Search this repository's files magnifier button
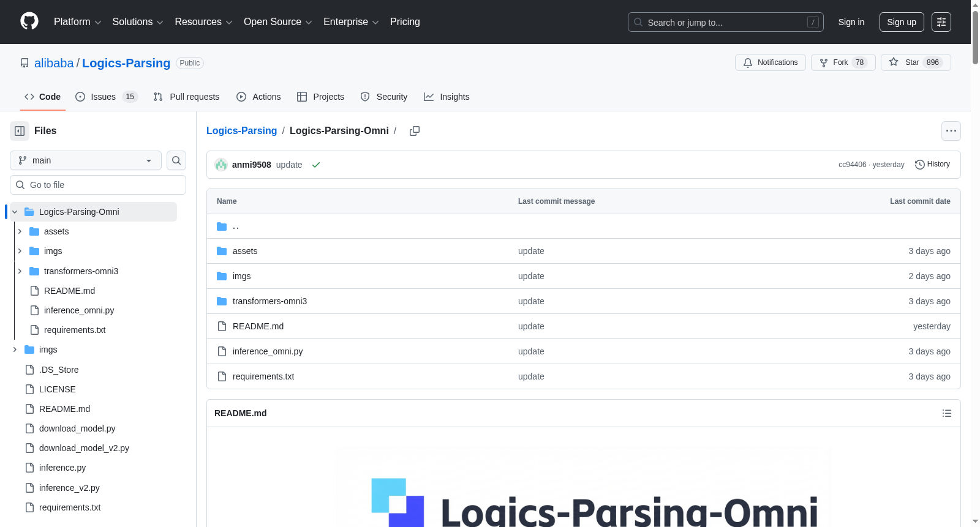The height and width of the screenshot is (527, 980). [176, 160]
